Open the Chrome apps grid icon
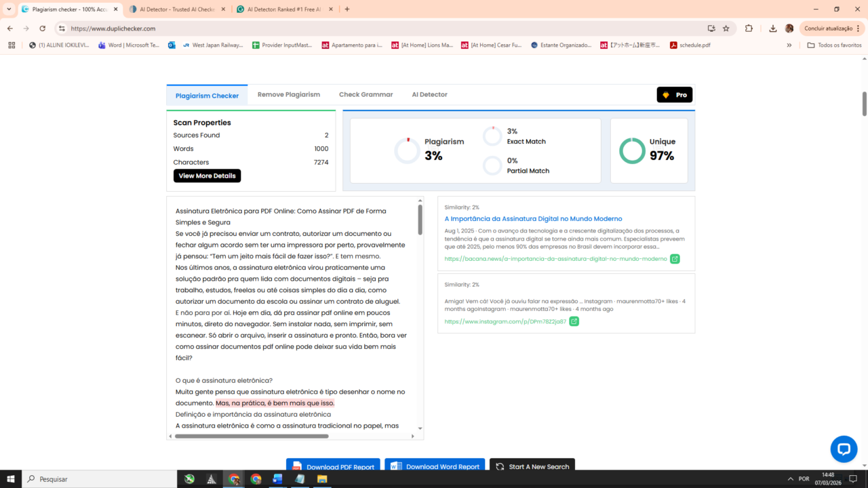 click(x=12, y=45)
